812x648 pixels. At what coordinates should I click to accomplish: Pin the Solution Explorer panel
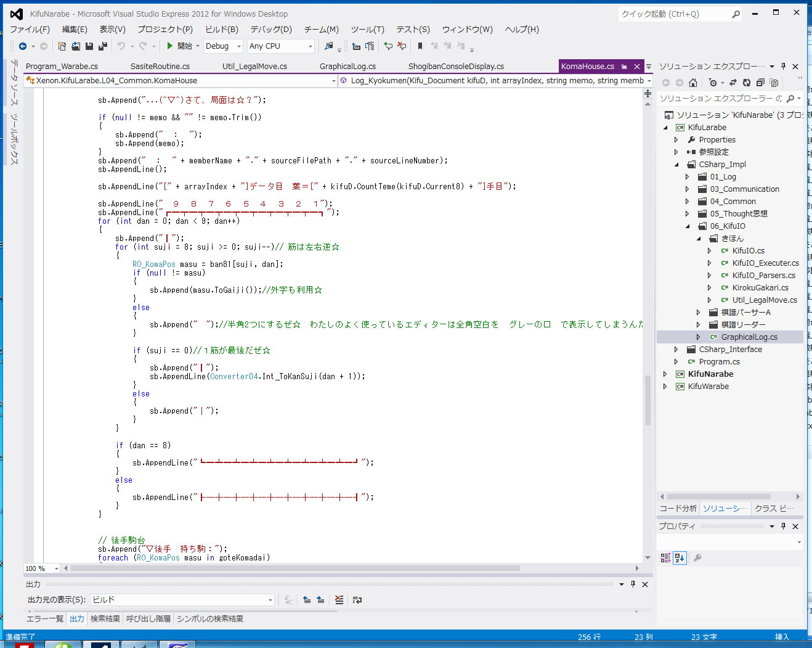click(784, 66)
